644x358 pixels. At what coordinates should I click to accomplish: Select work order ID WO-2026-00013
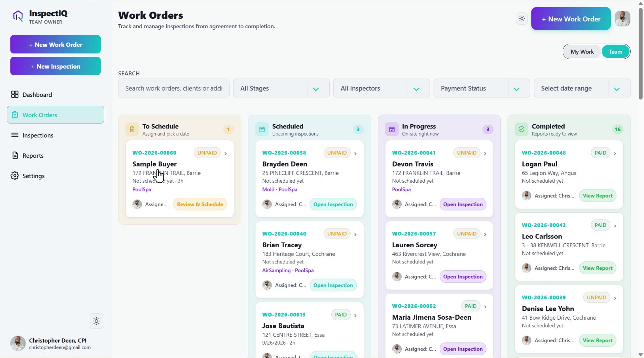tap(284, 315)
